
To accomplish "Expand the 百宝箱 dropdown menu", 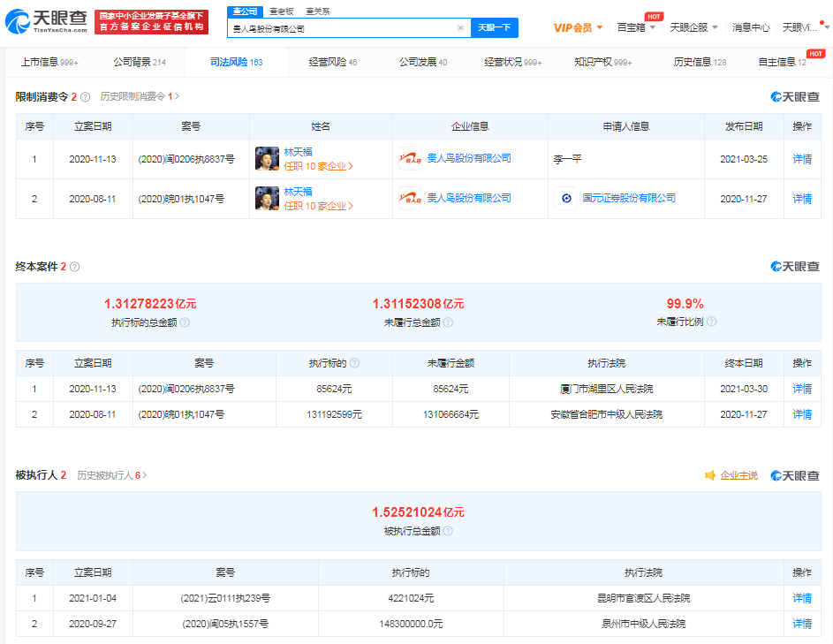I will tap(634, 27).
